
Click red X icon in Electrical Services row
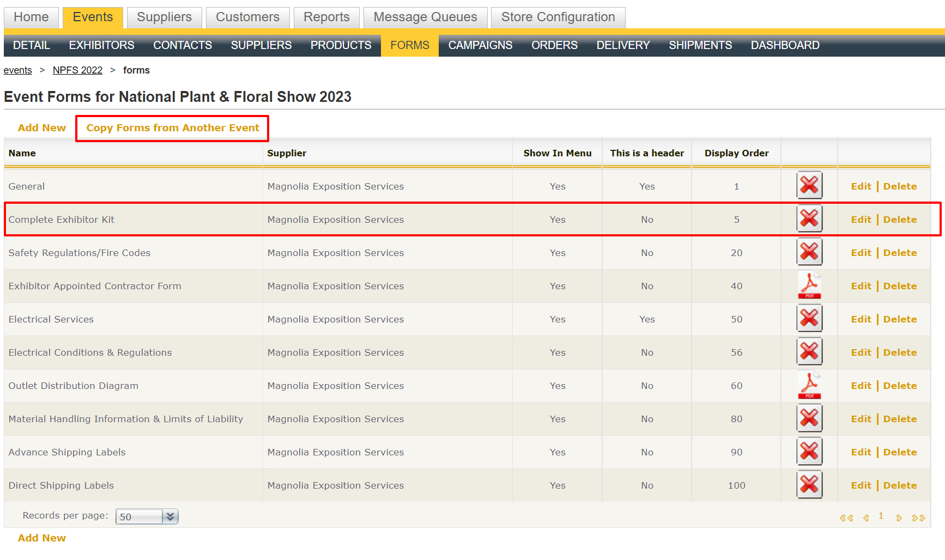tap(809, 319)
